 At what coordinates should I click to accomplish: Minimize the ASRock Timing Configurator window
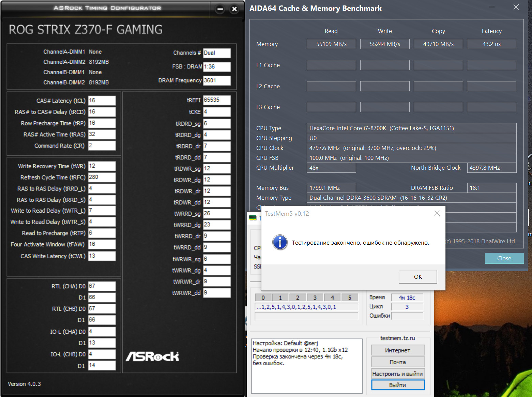pos(220,9)
